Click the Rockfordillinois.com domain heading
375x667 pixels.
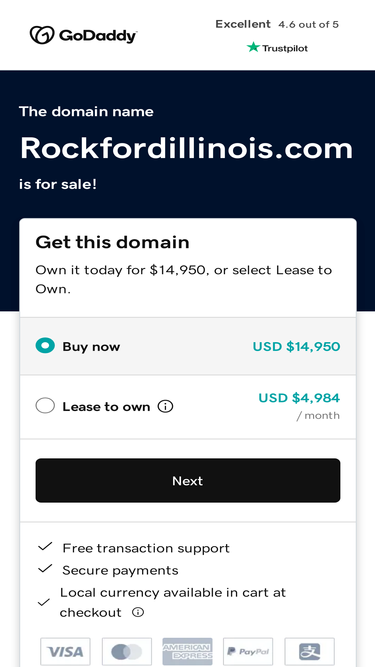(x=186, y=148)
